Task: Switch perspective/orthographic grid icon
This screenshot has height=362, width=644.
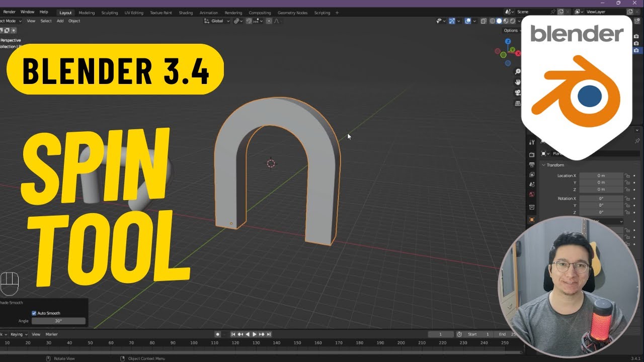Action: [518, 103]
